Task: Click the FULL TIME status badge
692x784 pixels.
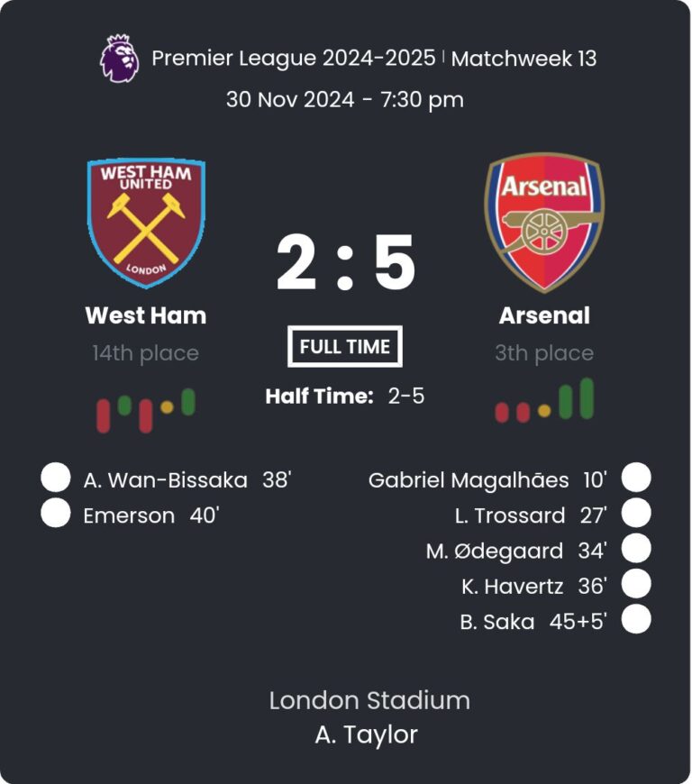Action: pos(345,347)
